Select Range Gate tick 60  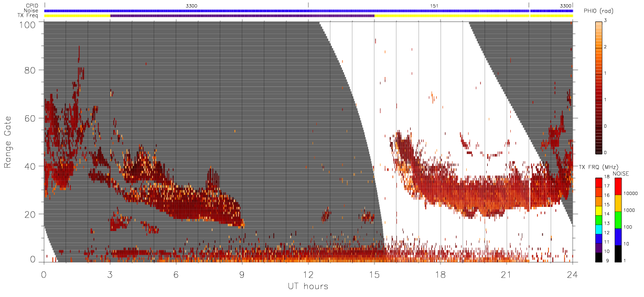click(x=30, y=118)
